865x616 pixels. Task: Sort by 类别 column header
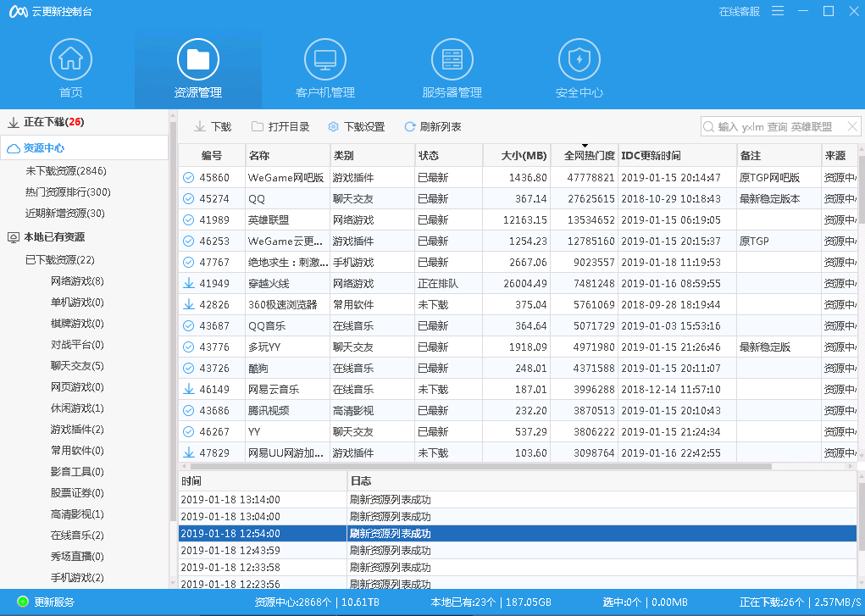373,156
